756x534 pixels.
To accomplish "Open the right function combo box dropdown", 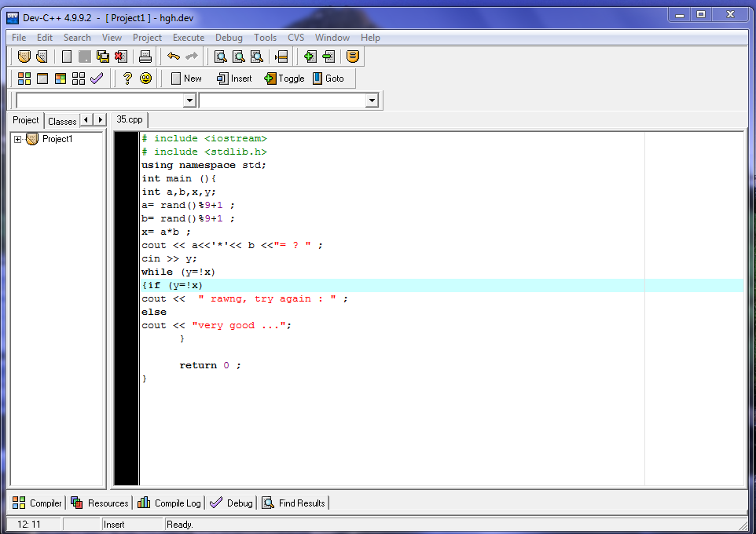I will tap(372, 101).
